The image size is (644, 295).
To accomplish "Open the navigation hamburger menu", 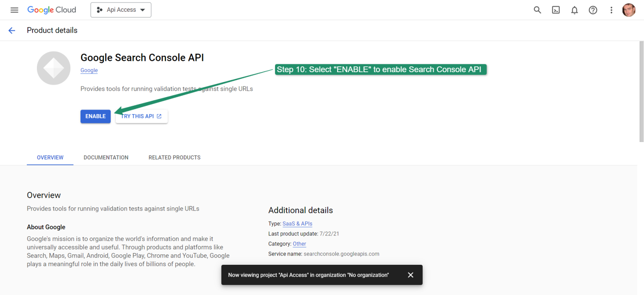I will click(14, 10).
